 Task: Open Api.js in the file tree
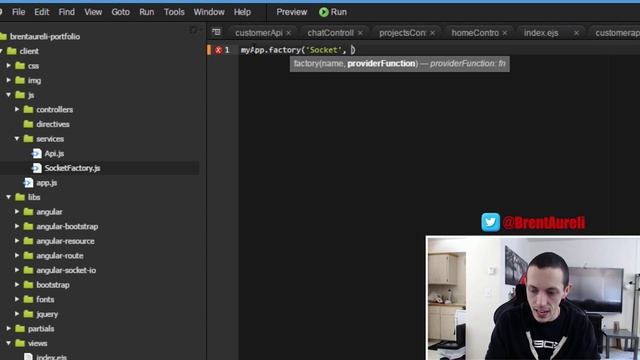(x=54, y=153)
